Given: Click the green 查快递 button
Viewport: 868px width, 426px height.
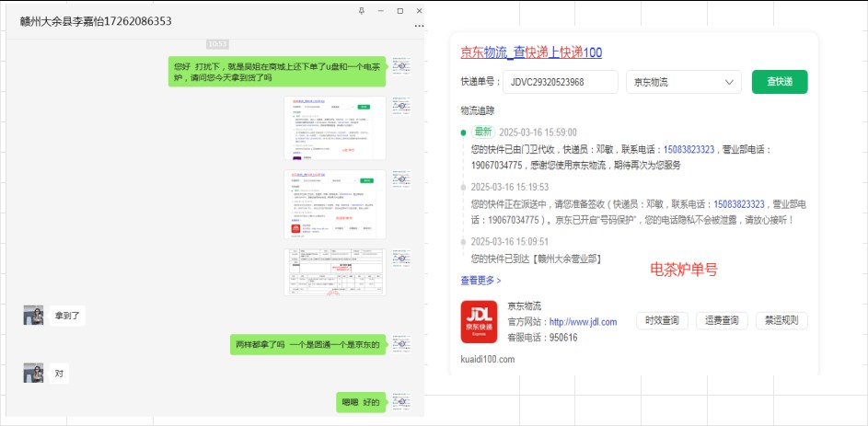Looking at the screenshot, I should click(x=780, y=82).
